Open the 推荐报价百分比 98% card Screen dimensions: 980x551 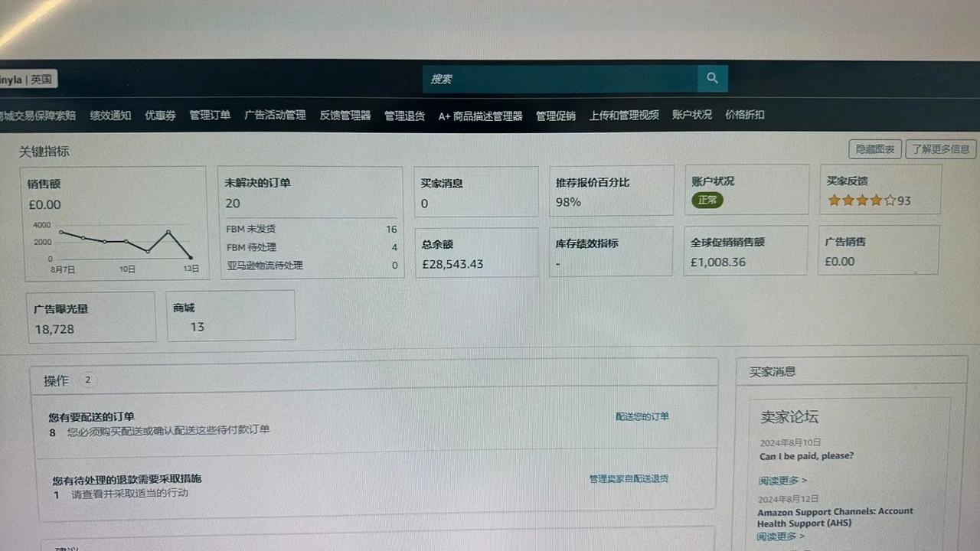tap(612, 191)
